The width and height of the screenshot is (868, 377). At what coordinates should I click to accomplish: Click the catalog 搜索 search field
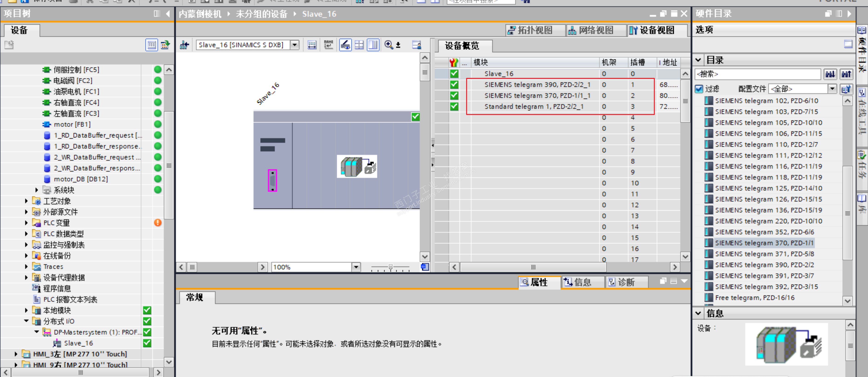coord(758,74)
